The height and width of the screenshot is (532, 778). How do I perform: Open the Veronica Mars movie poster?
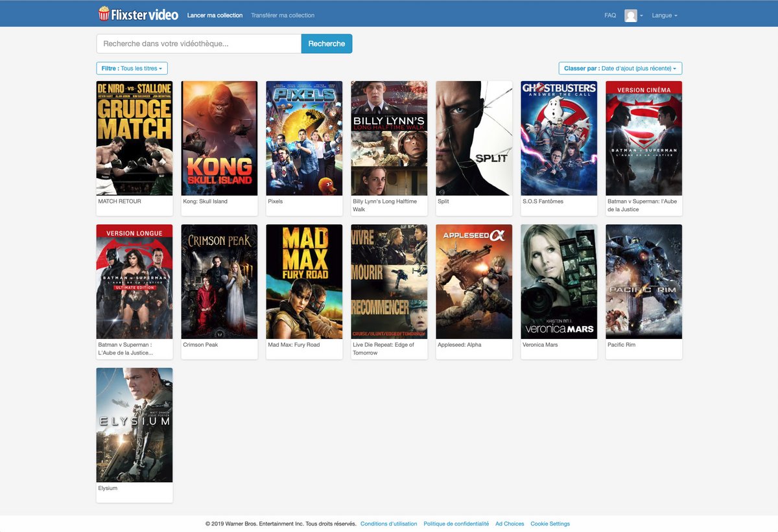(x=558, y=281)
